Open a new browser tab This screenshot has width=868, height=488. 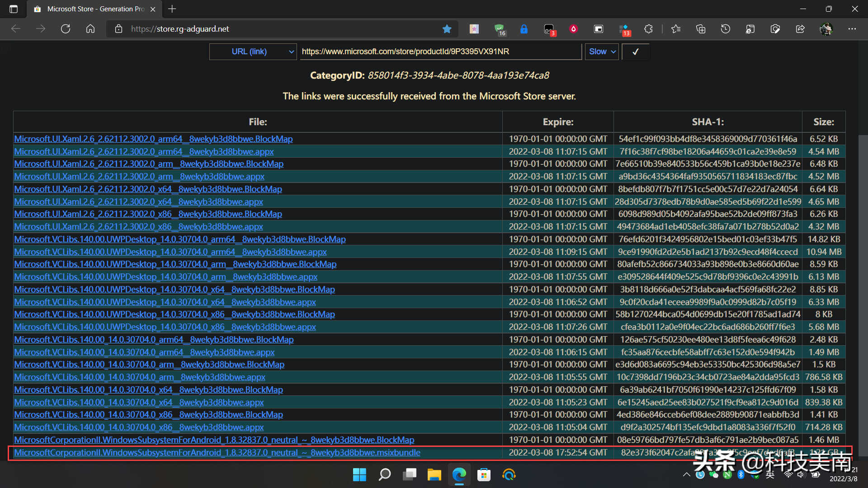172,9
